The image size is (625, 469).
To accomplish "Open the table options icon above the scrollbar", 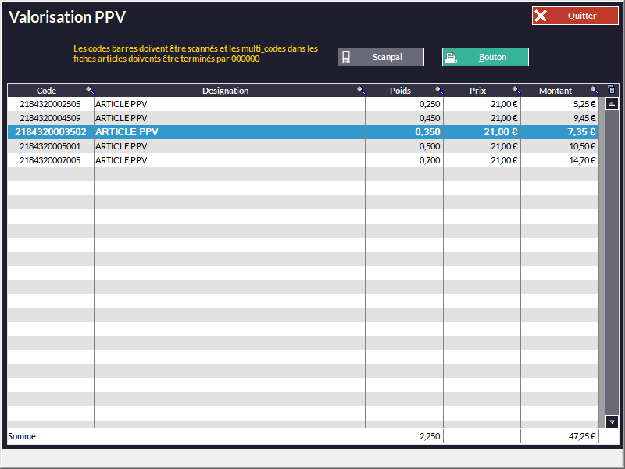I will coord(612,90).
